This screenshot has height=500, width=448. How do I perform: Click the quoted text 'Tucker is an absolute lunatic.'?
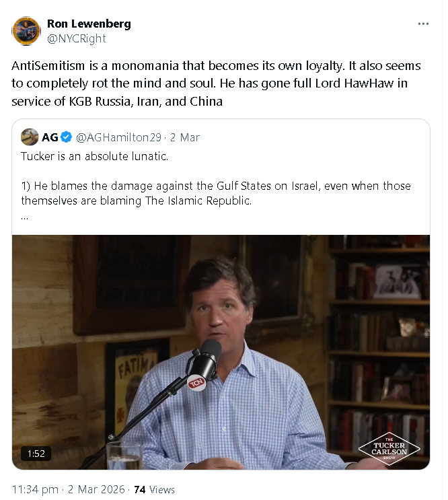tap(94, 156)
